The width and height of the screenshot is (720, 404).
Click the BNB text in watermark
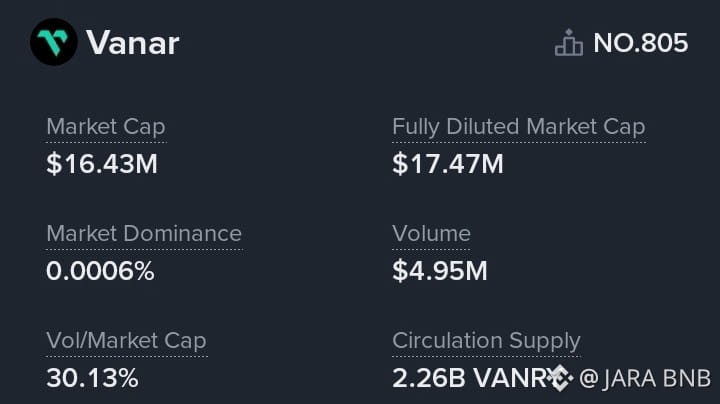pyautogui.click(x=689, y=379)
